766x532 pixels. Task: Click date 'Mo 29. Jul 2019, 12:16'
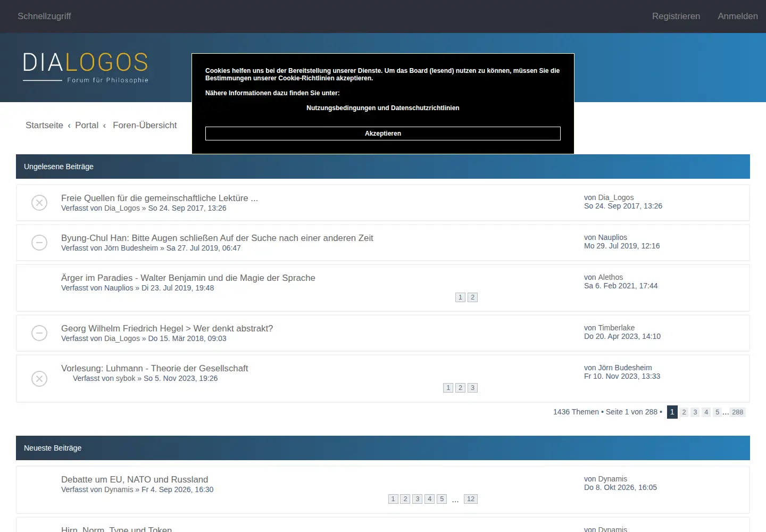point(622,246)
